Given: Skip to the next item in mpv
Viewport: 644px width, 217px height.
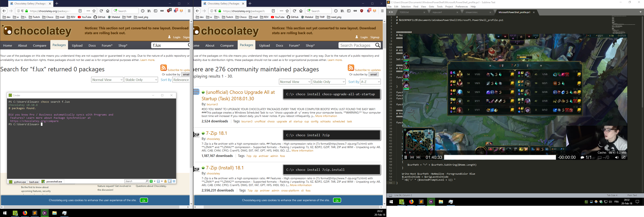Looking at the screenshot, I should 418,157.
